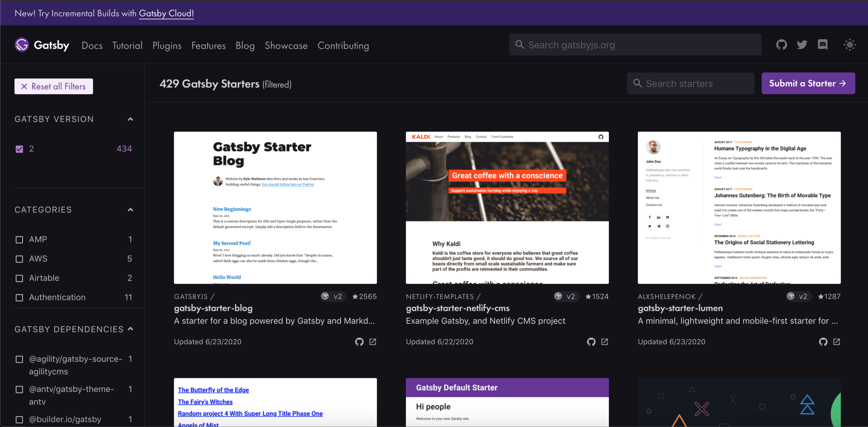This screenshot has width=868, height=427.
Task: Click the Gatsby logo icon
Action: 22,45
